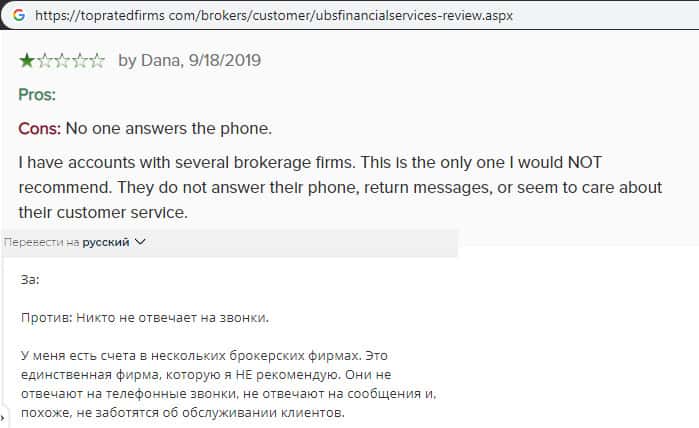This screenshot has height=428, width=699.
Task: Select the fifth rating star
Action: coord(97,61)
